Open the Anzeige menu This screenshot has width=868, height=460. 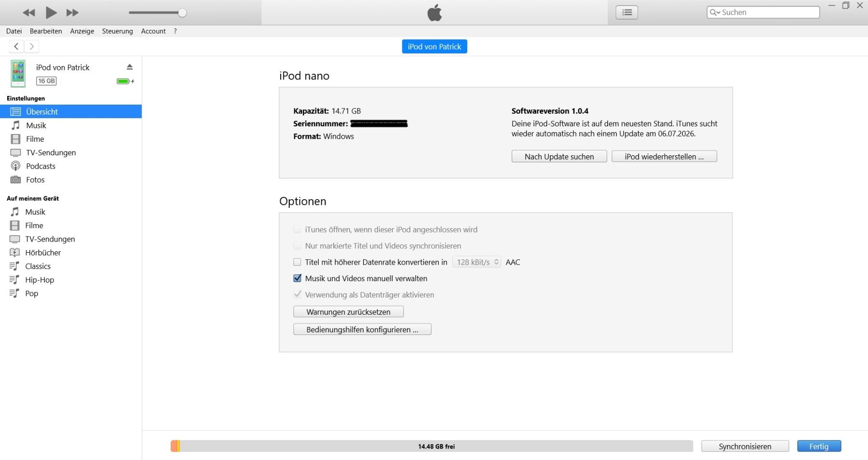coord(82,31)
